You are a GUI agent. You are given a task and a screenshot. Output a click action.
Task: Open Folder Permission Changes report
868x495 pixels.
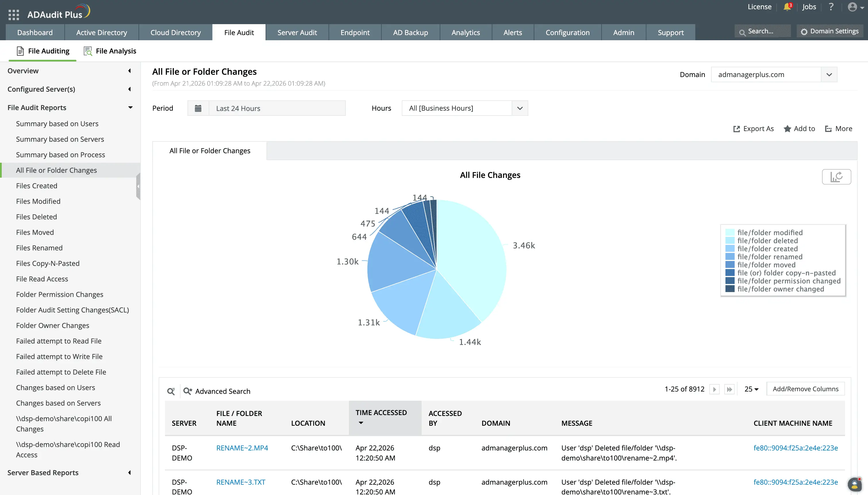coord(59,294)
